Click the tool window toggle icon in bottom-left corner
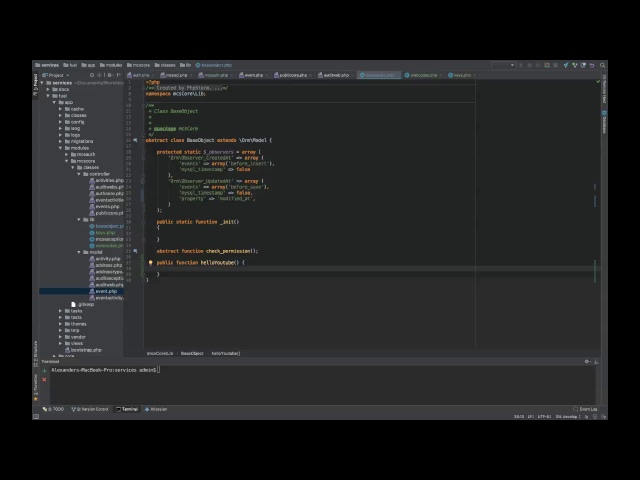The height and width of the screenshot is (480, 640). pos(36,416)
